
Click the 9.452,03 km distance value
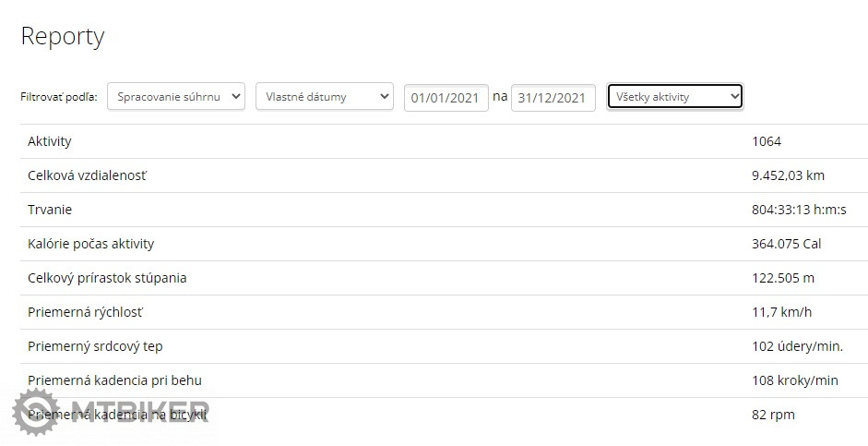pyautogui.click(x=788, y=175)
